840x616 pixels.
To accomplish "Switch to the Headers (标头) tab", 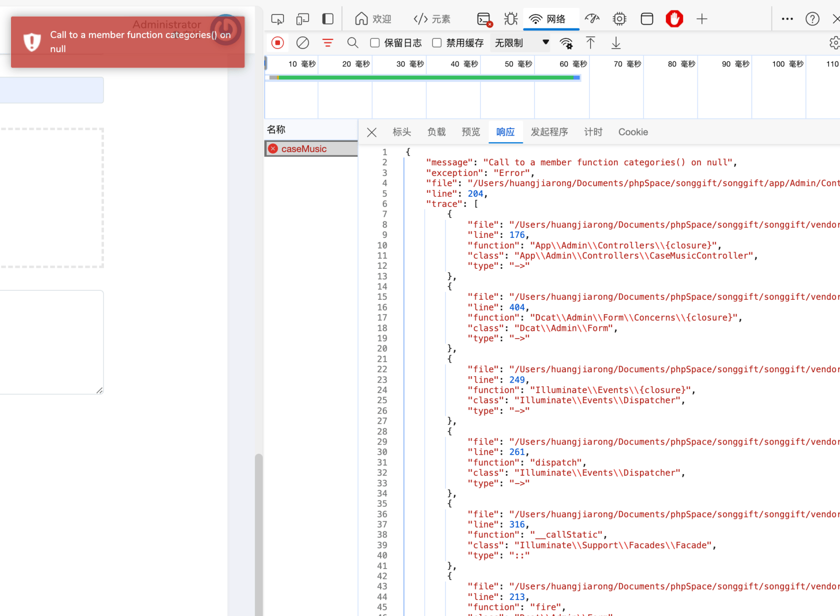I will pyautogui.click(x=402, y=132).
